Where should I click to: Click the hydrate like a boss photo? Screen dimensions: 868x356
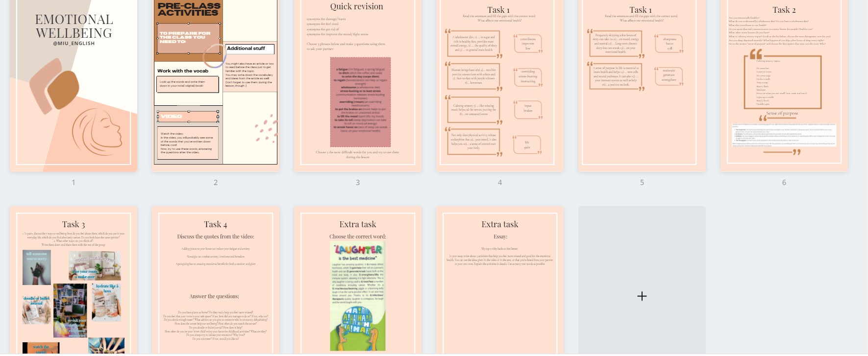click(106, 302)
